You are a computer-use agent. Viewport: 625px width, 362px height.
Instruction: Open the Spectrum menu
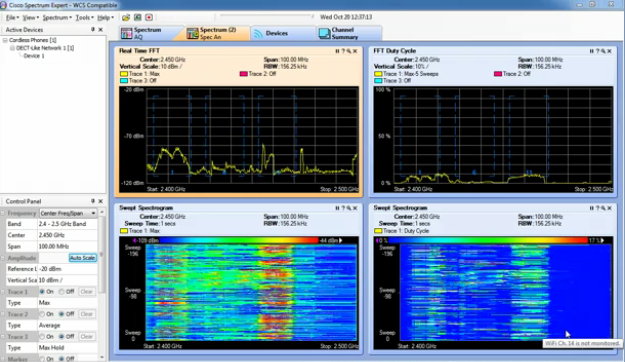tap(57, 18)
